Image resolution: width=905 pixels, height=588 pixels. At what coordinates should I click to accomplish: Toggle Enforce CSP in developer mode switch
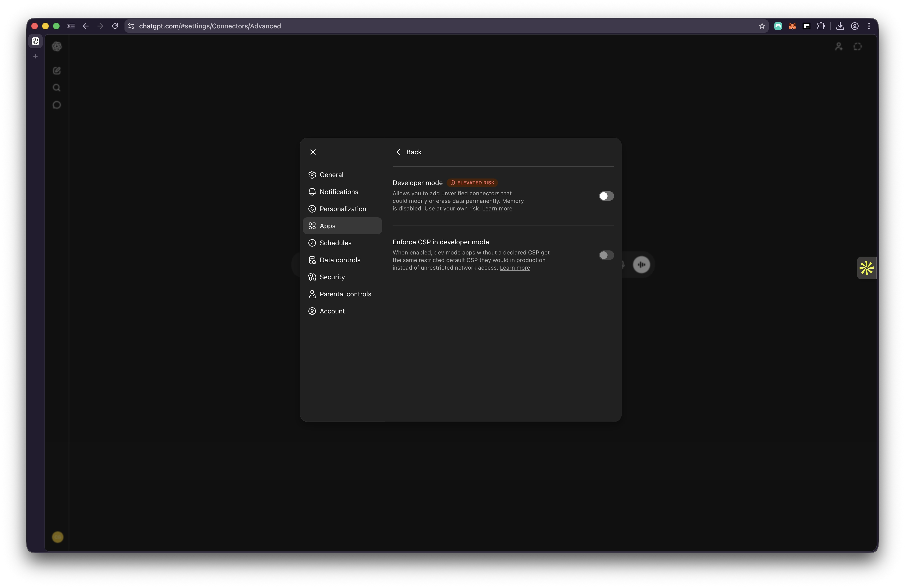coord(606,255)
